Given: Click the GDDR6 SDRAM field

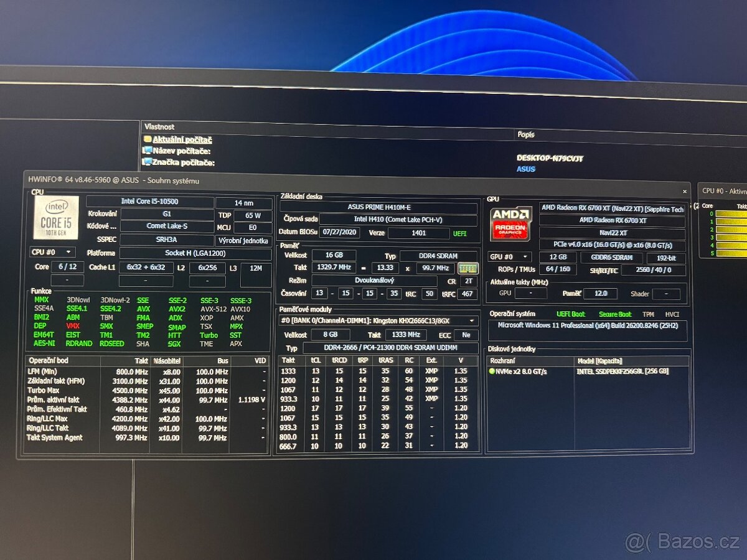Looking at the screenshot, I should coord(611,258).
